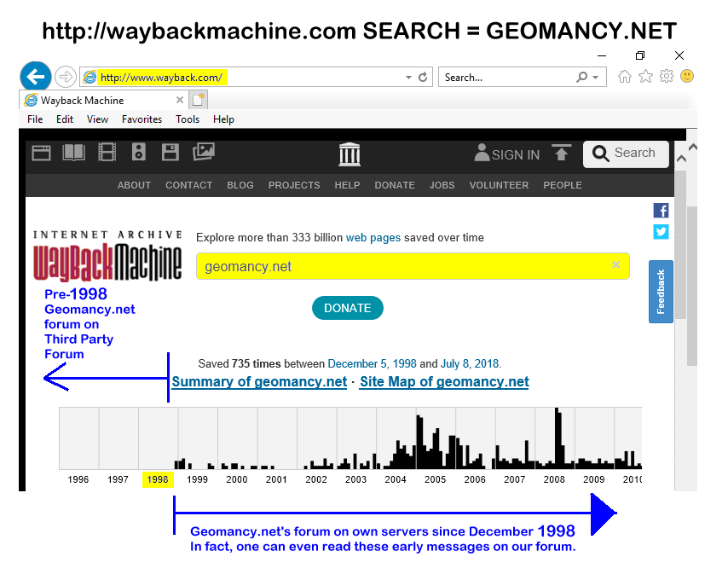Click SIGN IN
Image resolution: width=728 pixels, height=580 pixels.
coord(507,154)
